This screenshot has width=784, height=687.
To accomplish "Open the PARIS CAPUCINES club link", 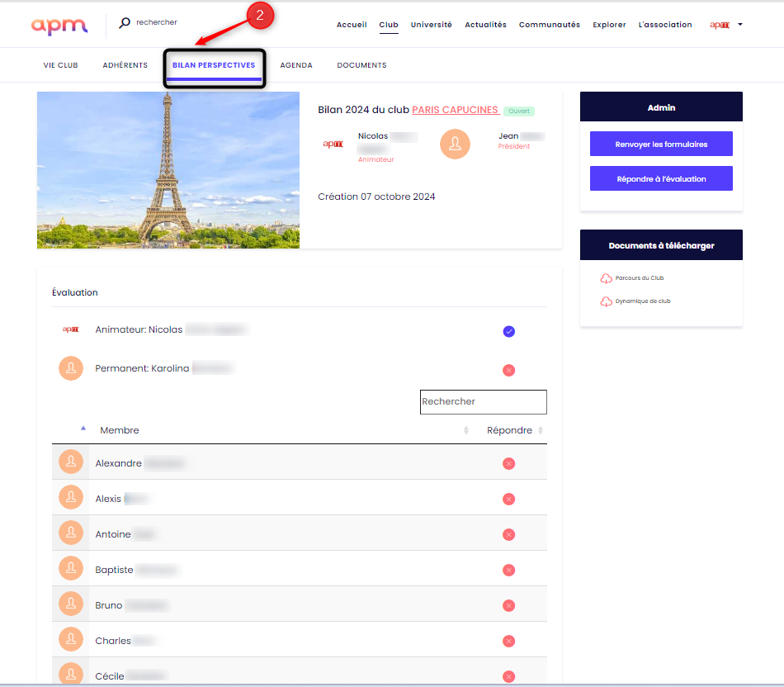I will tap(455, 110).
